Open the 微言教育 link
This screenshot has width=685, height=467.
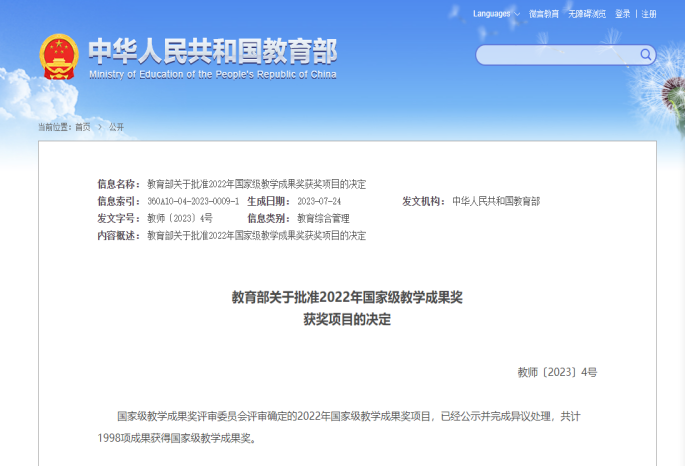(544, 14)
